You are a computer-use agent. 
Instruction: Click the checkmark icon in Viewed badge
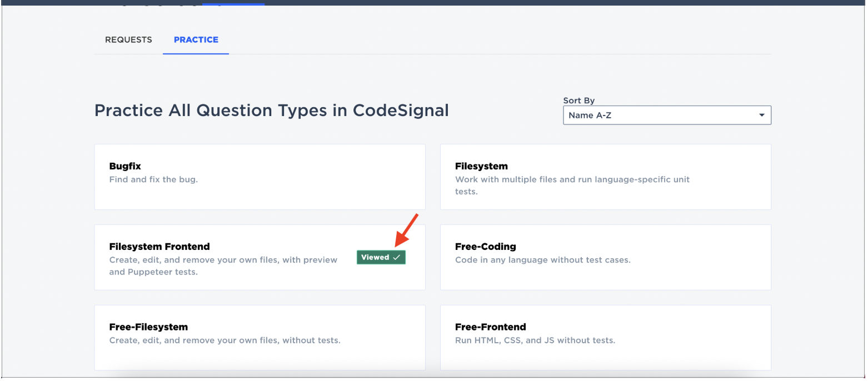tap(396, 257)
